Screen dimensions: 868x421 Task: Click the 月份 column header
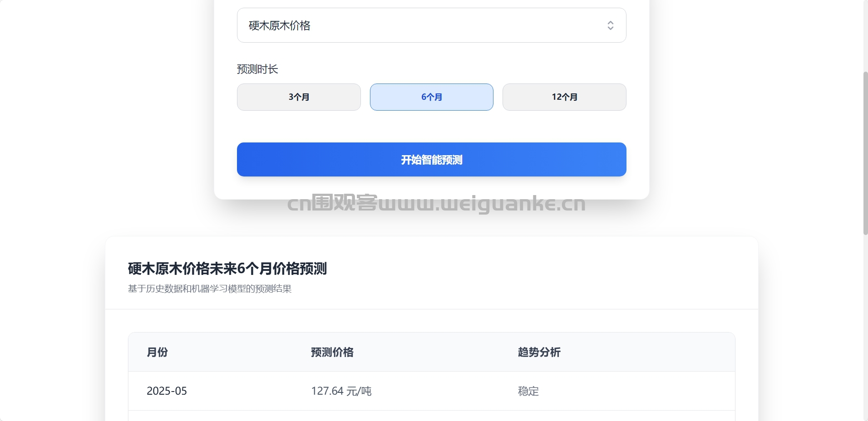point(158,352)
